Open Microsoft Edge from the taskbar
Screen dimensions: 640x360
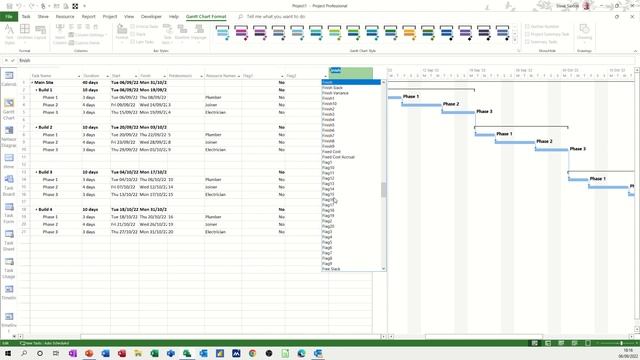pyautogui.click(x=301, y=353)
